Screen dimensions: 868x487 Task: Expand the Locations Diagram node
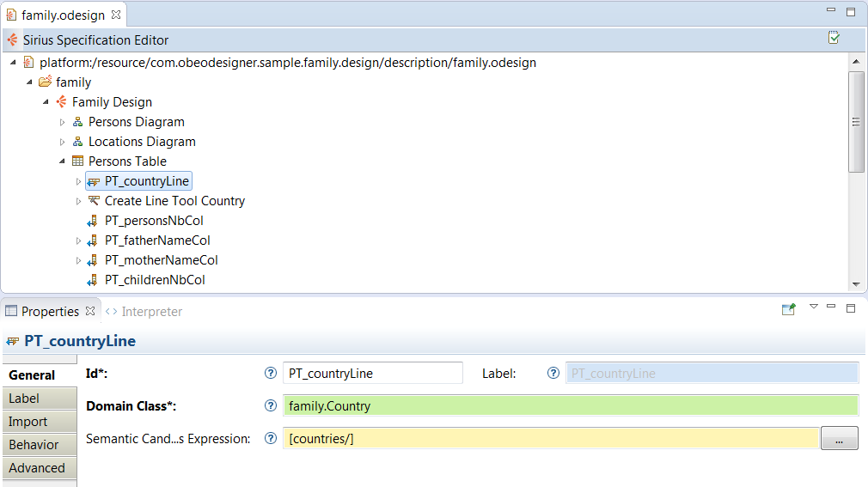tap(63, 142)
